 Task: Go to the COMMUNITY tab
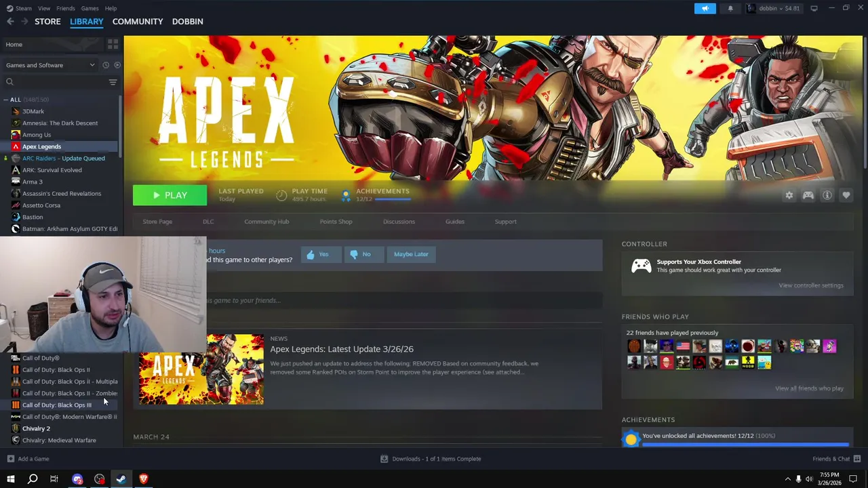coord(138,22)
